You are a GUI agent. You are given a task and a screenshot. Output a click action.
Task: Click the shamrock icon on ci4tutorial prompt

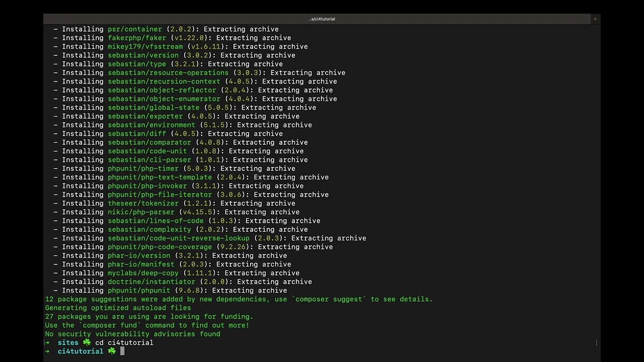click(112, 351)
